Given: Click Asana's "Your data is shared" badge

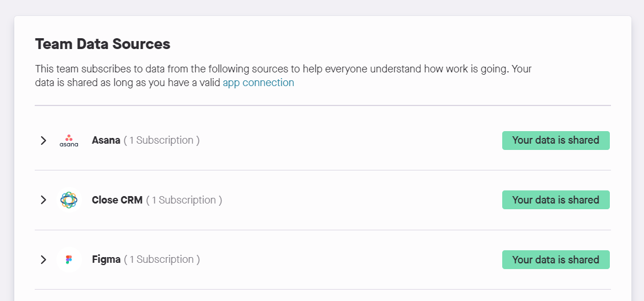Looking at the screenshot, I should (x=555, y=140).
